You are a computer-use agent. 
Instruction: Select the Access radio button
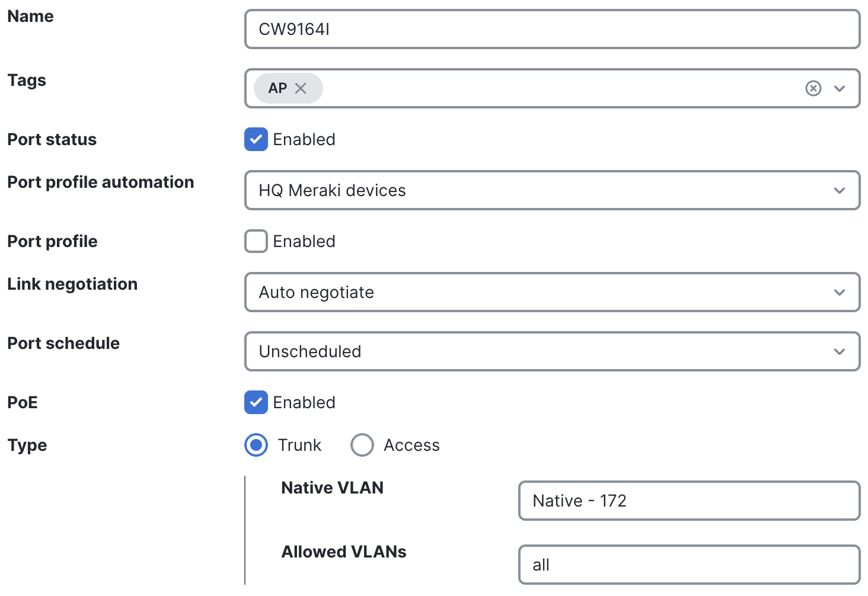tap(362, 445)
